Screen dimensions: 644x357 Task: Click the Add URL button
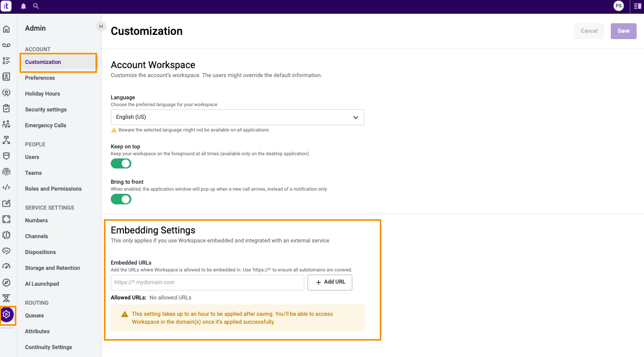point(330,283)
